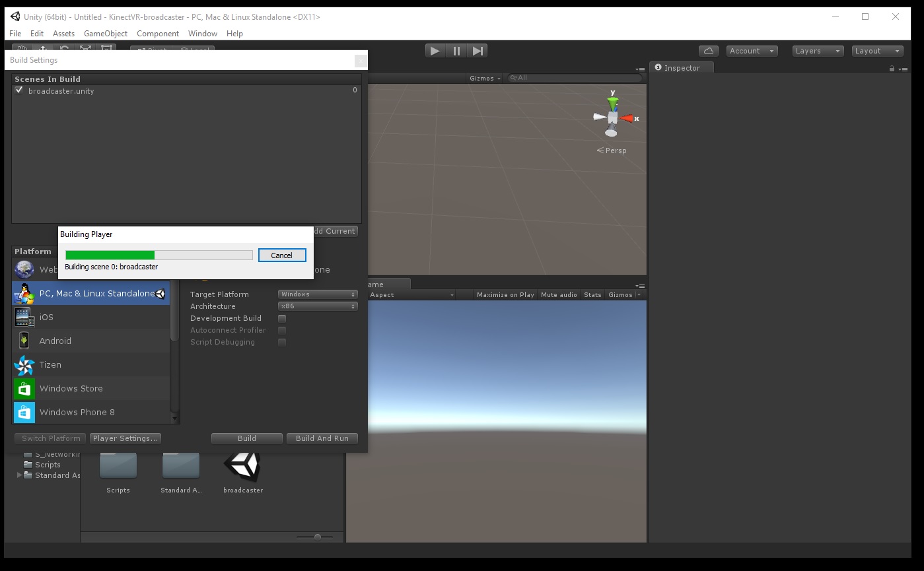Screen dimensions: 924x571
Task: Enable the Development Build checkbox
Action: tap(282, 318)
